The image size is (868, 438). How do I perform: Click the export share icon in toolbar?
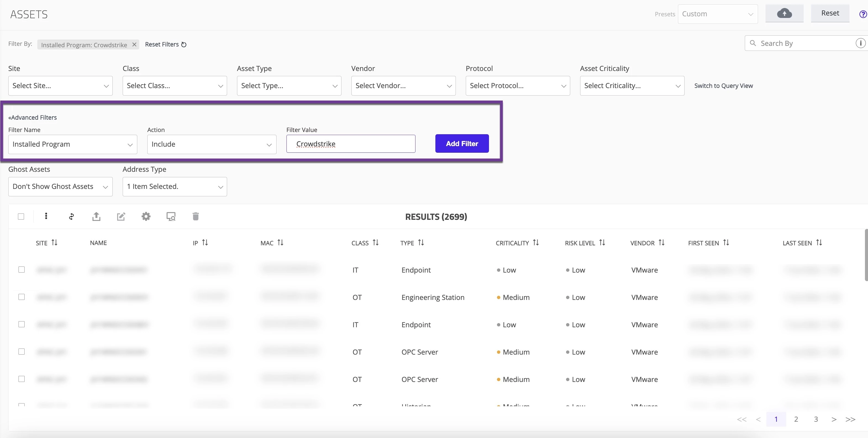(x=96, y=216)
